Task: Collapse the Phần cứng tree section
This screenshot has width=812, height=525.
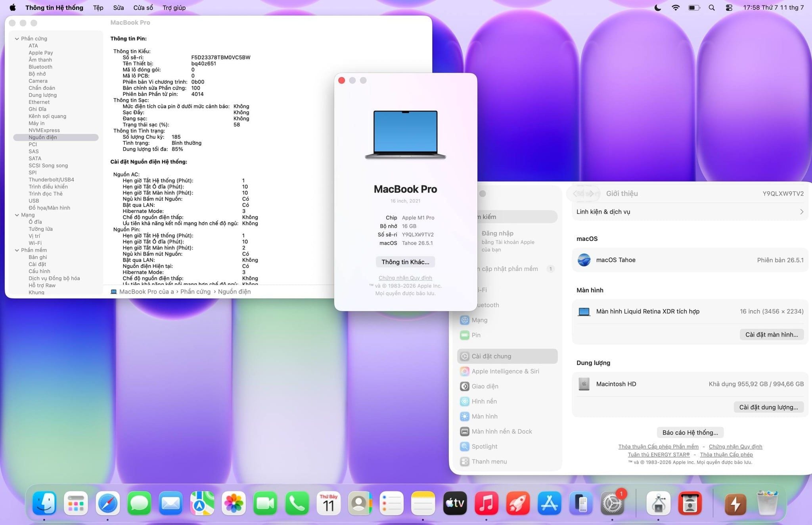Action: (x=17, y=38)
